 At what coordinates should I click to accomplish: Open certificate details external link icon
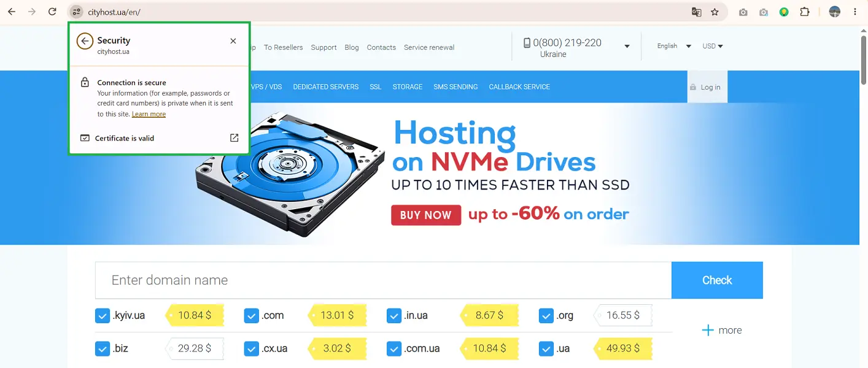tap(234, 138)
